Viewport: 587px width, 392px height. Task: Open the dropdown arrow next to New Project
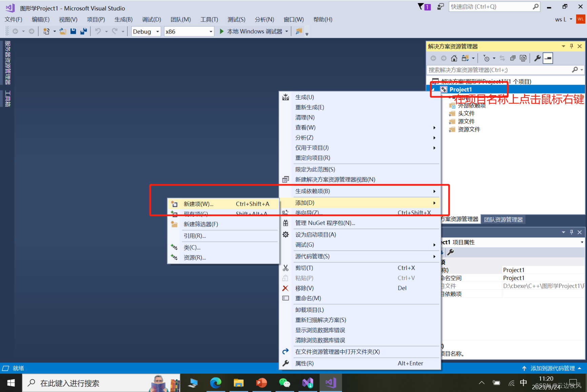(x=55, y=31)
